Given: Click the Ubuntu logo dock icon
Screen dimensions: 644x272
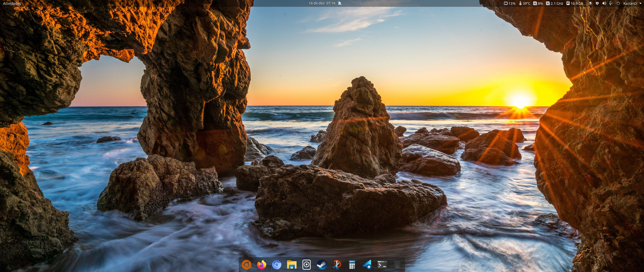Looking at the screenshot, I should (x=246, y=265).
